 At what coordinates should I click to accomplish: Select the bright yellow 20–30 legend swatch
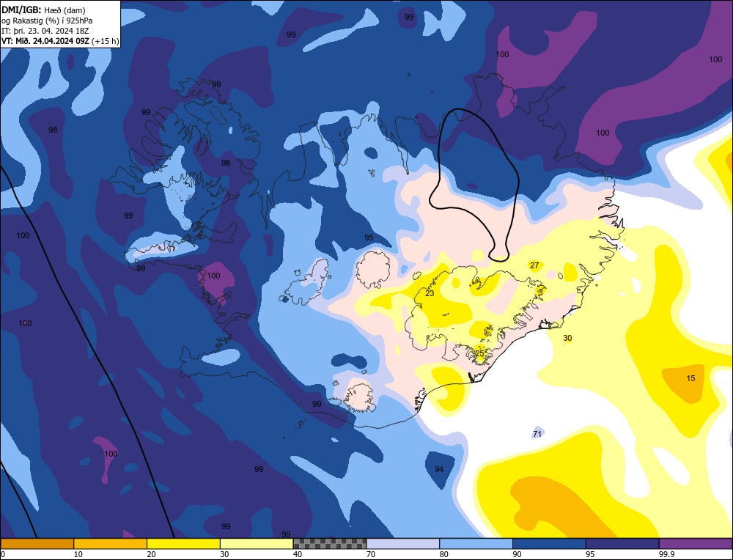pyautogui.click(x=183, y=543)
